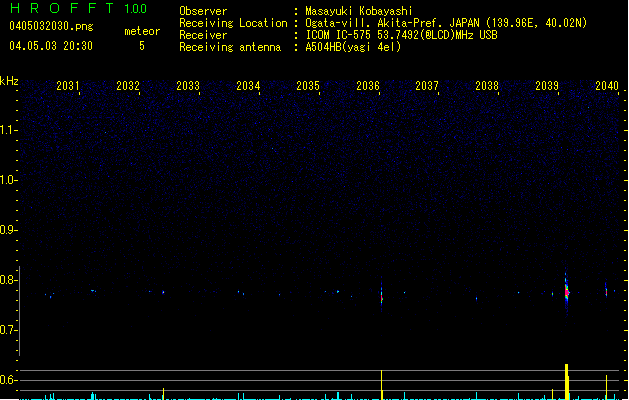Click the Ogata-vill. Akita-Pref. JAPAN location text
This screenshot has height=400, width=629.
446,23
